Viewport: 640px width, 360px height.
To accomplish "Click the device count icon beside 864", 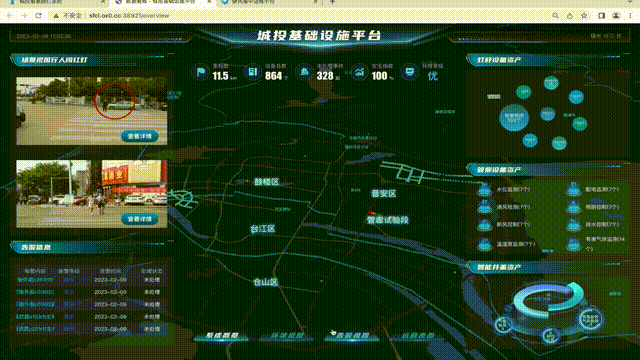I will click(x=253, y=72).
